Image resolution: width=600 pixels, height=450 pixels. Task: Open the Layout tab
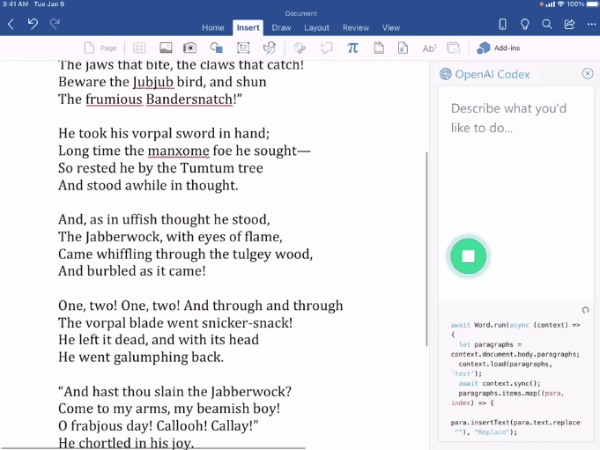tap(317, 28)
